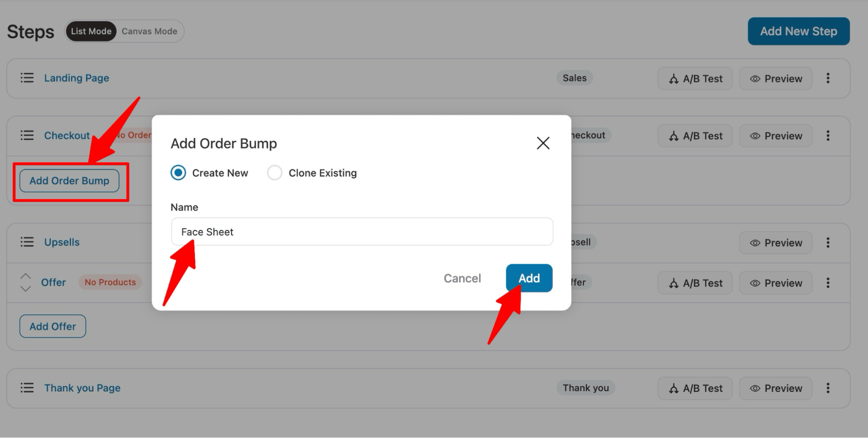
Task: Start A/B Test for Landing Page
Action: pyautogui.click(x=695, y=79)
